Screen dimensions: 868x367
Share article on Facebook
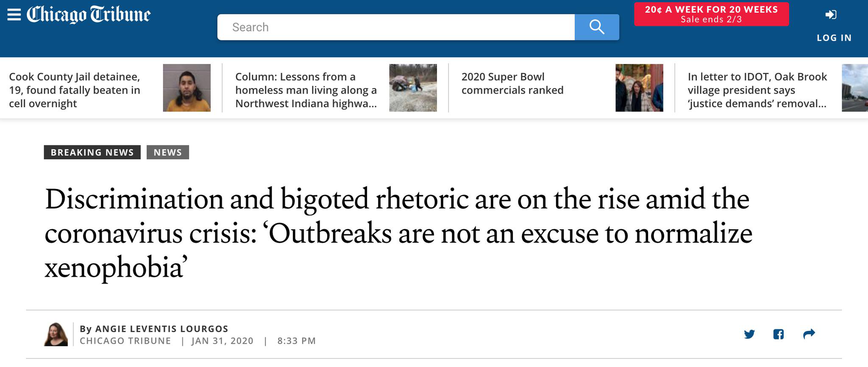pyautogui.click(x=779, y=334)
